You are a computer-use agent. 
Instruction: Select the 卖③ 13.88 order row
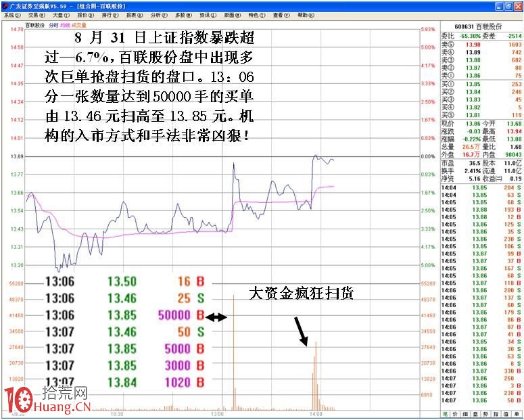click(481, 60)
